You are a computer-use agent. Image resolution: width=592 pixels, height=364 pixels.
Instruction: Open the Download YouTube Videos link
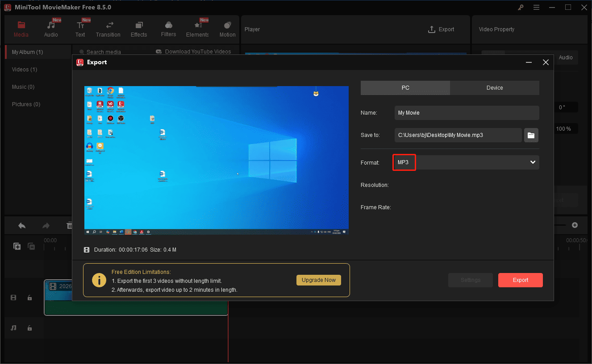click(x=194, y=51)
